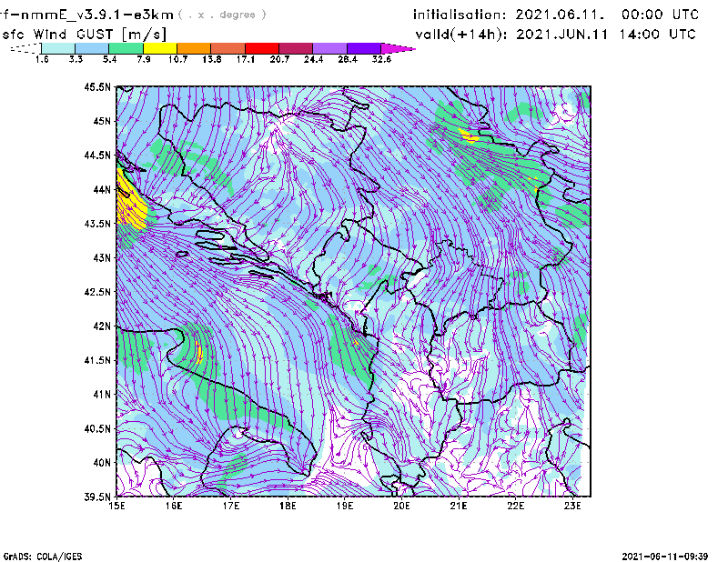
Task: Click the '40N' latitude label
Action: pos(102,463)
